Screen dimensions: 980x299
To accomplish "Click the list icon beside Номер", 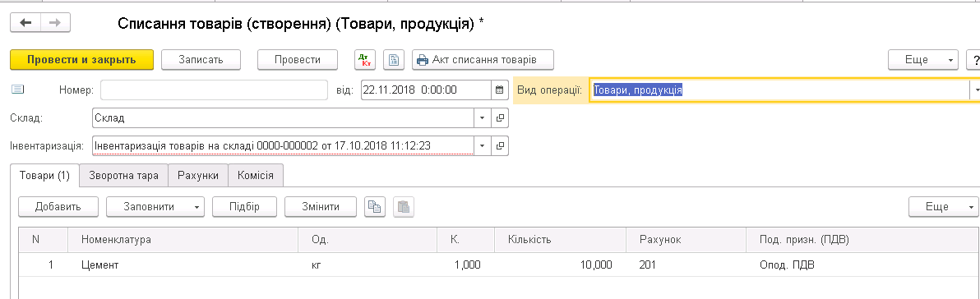I will click(x=18, y=90).
